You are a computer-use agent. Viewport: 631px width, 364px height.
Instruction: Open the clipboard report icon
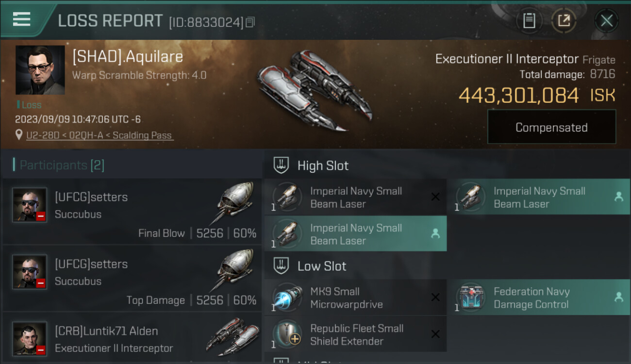click(529, 21)
